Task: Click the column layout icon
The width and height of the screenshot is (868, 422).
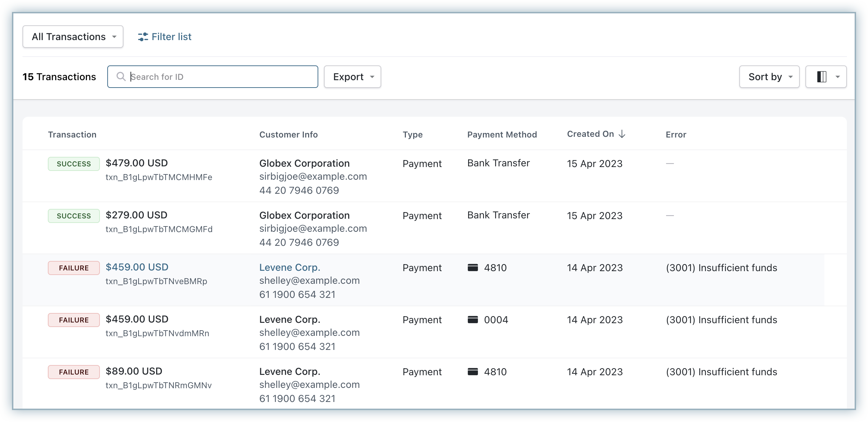Action: point(822,77)
